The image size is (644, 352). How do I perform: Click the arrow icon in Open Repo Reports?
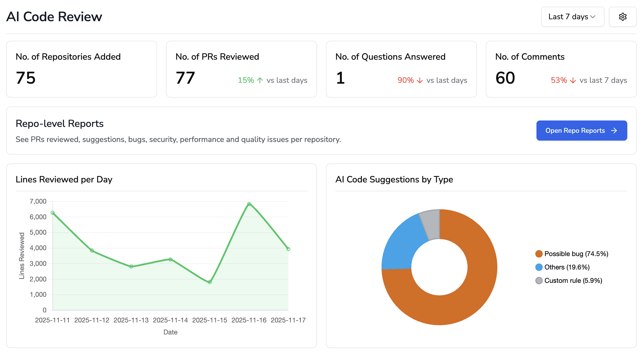click(x=614, y=131)
